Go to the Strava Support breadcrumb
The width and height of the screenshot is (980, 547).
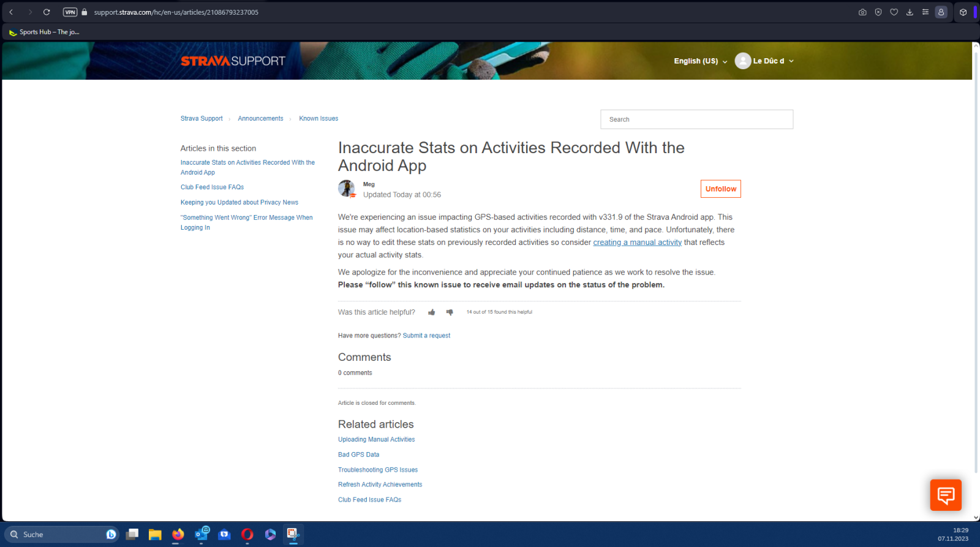202,119
